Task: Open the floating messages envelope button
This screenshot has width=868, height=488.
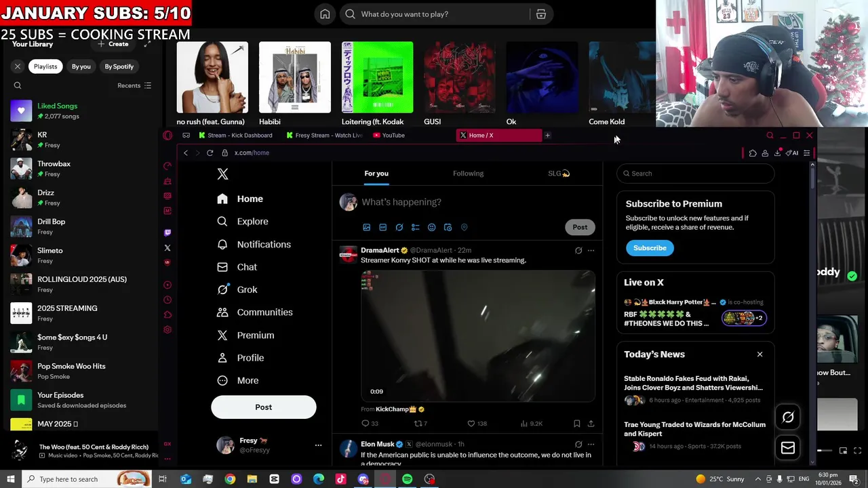Action: tap(788, 448)
